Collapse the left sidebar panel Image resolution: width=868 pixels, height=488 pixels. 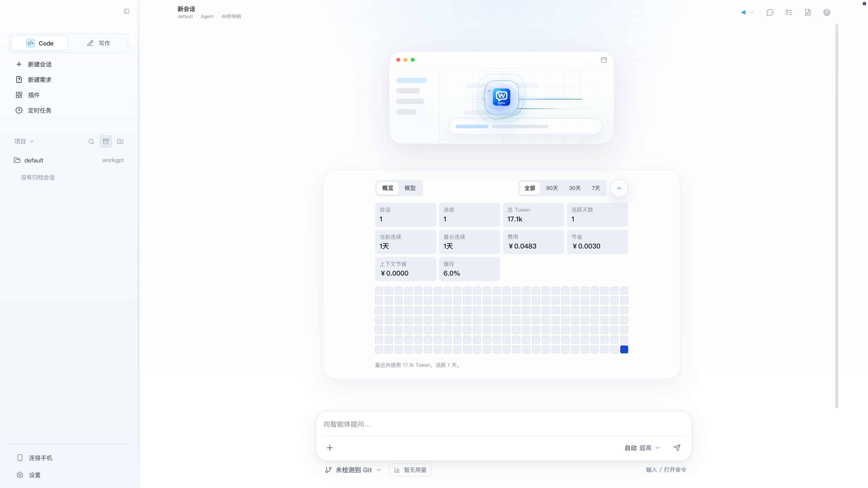tap(126, 12)
